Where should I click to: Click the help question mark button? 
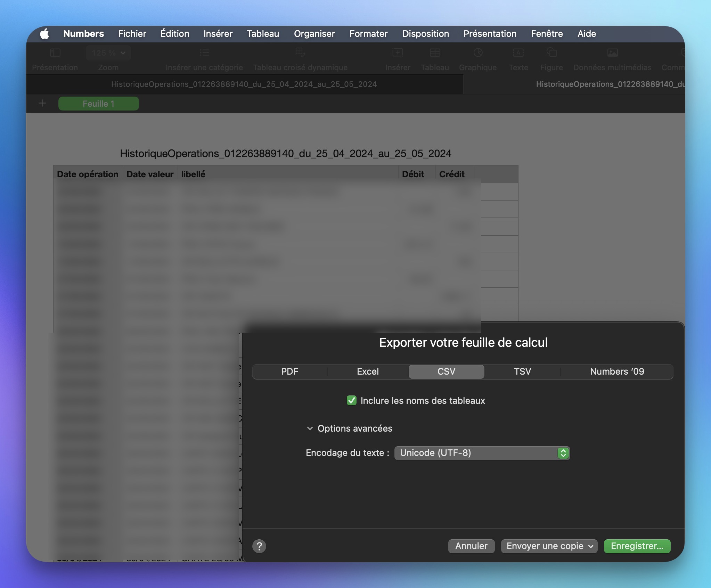[259, 546]
